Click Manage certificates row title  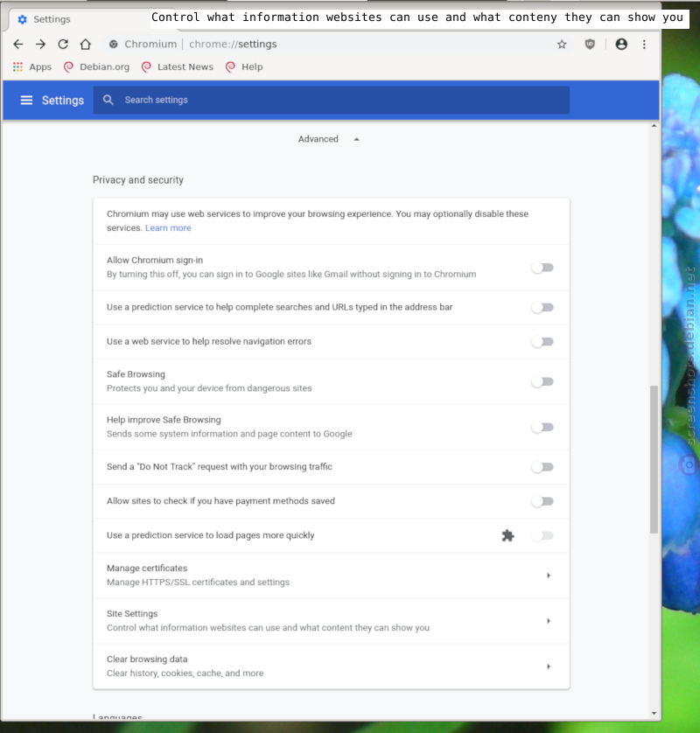pyautogui.click(x=147, y=569)
